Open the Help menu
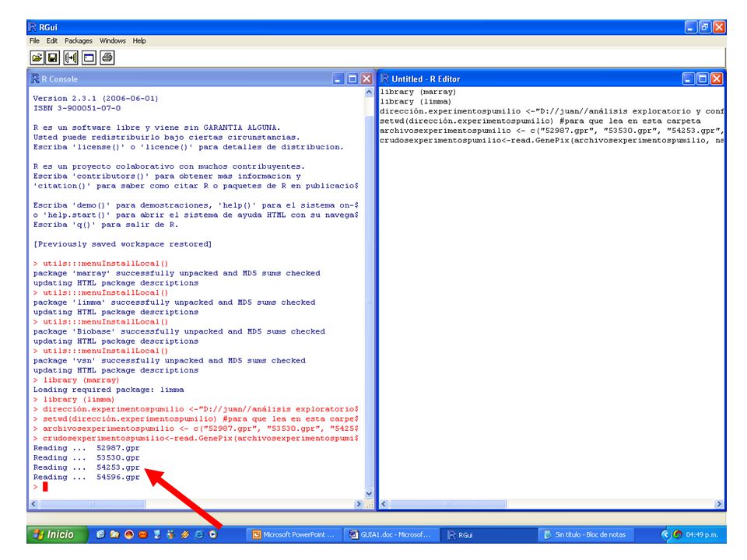Image resolution: width=747 pixels, height=560 pixels. 139,41
